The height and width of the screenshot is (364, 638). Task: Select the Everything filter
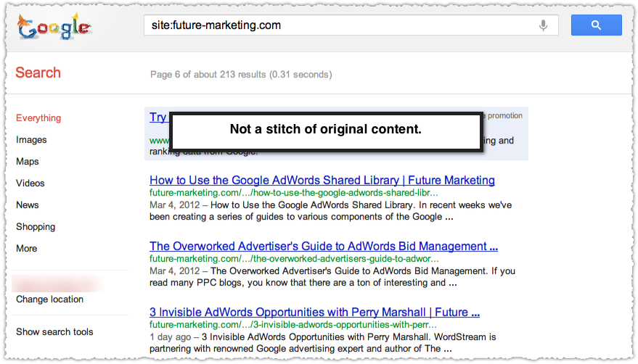point(38,118)
